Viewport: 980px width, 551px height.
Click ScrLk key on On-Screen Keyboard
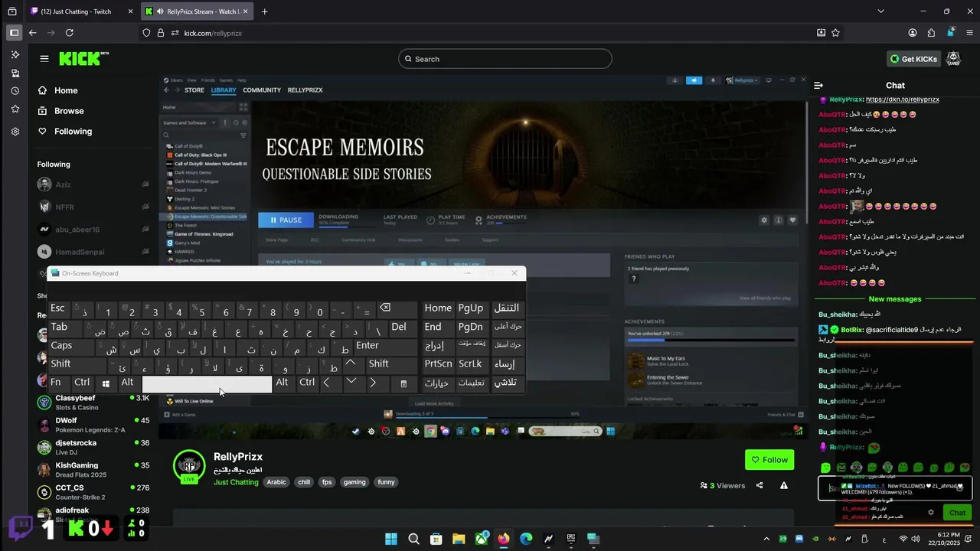471,364
